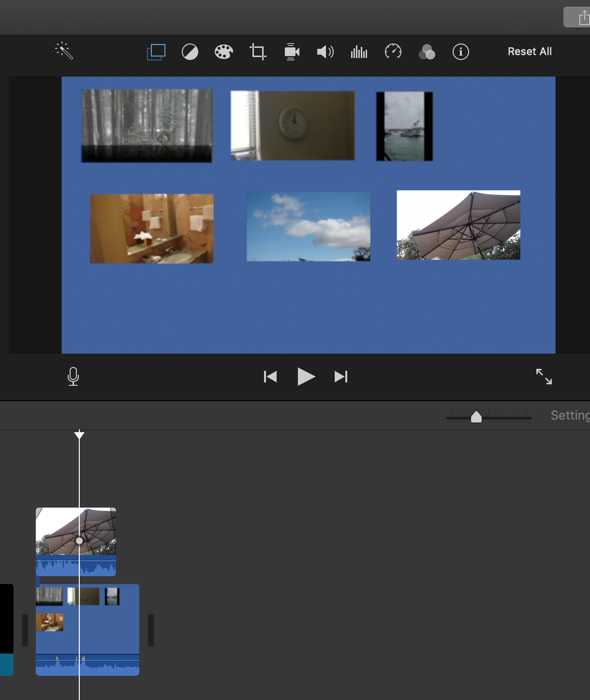Open clip filter and audio effects icon
The height and width of the screenshot is (700, 590).
(x=427, y=52)
